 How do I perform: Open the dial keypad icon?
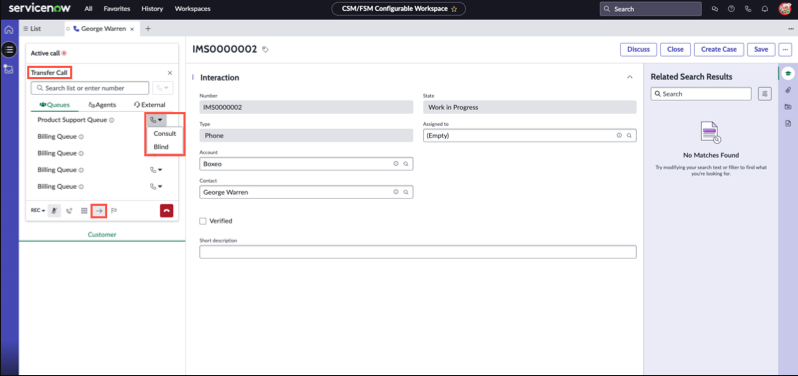pos(84,211)
